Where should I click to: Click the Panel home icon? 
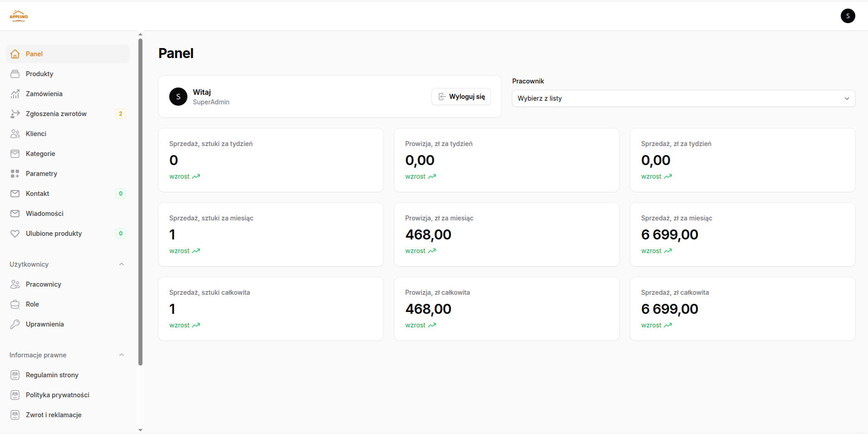click(x=15, y=54)
